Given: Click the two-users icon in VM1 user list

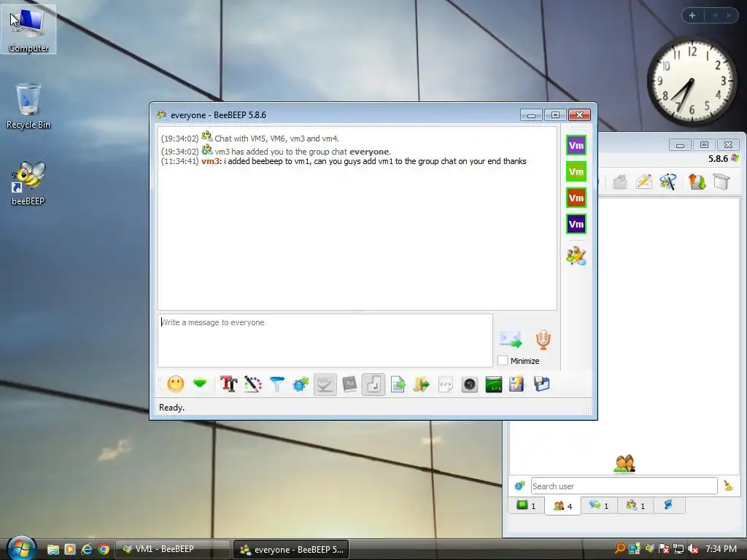Looking at the screenshot, I should (x=624, y=463).
